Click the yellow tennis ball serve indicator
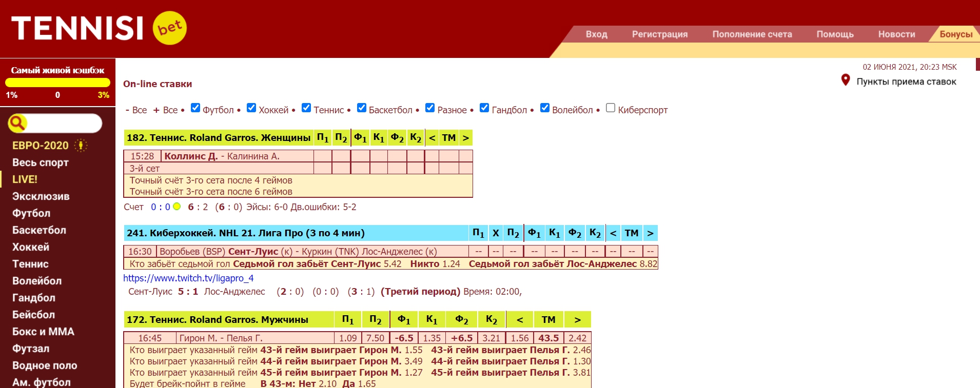The width and height of the screenshot is (980, 388). (x=177, y=207)
